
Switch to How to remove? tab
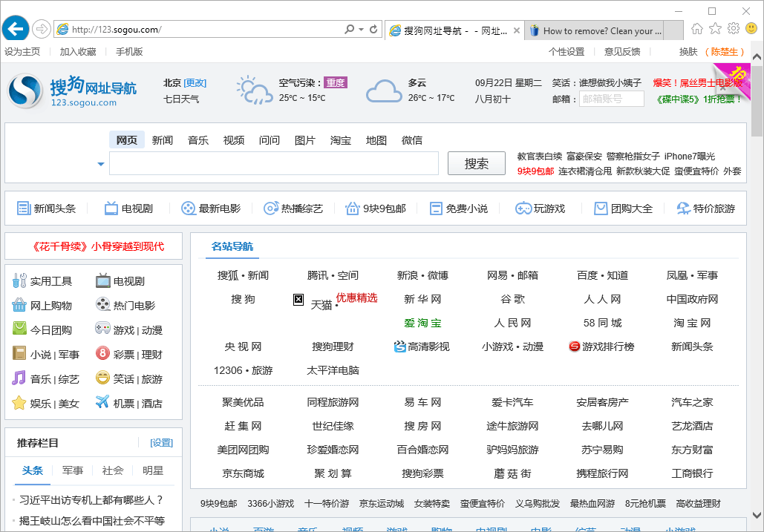tap(595, 30)
